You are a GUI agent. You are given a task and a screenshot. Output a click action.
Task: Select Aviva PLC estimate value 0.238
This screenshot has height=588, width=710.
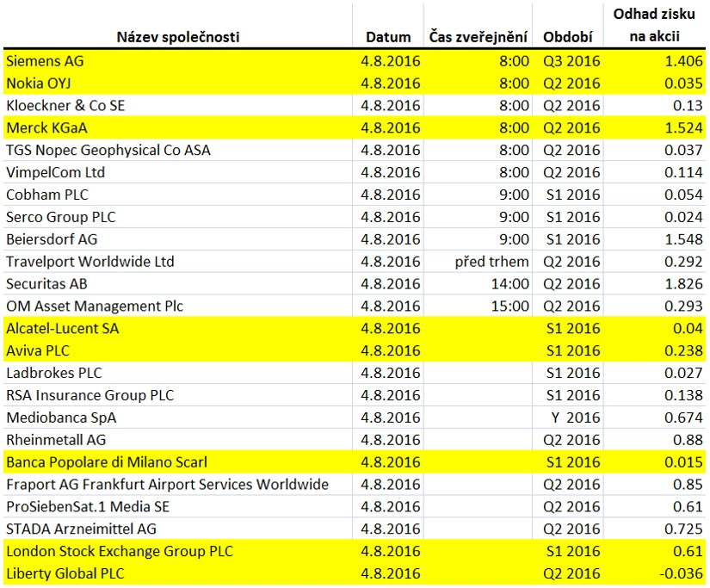pos(683,350)
